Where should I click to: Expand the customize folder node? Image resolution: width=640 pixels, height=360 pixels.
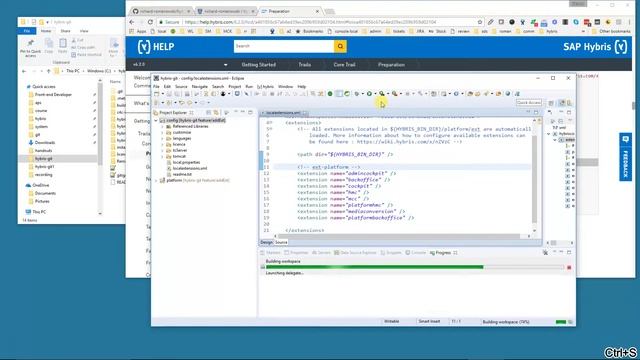(x=162, y=132)
